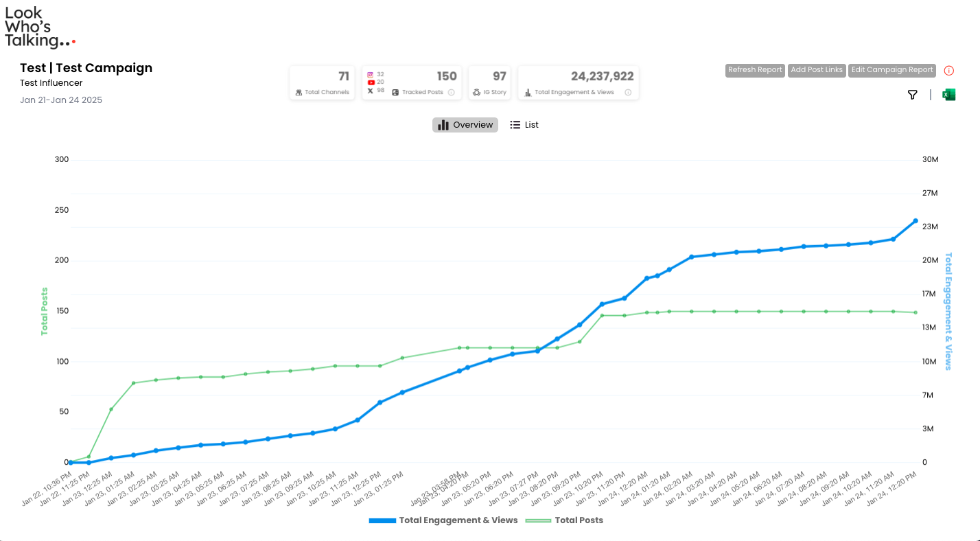The width and height of the screenshot is (980, 541).
Task: Click info icon beside Tracked Posts
Action: click(451, 92)
